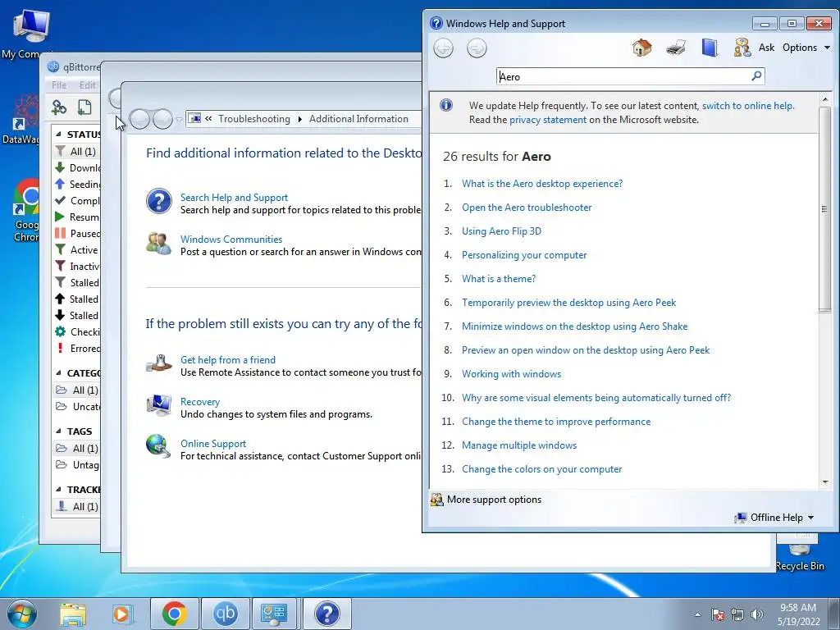Image resolution: width=840 pixels, height=630 pixels.
Task: Click the Online Support globe icon
Action: coord(158,446)
